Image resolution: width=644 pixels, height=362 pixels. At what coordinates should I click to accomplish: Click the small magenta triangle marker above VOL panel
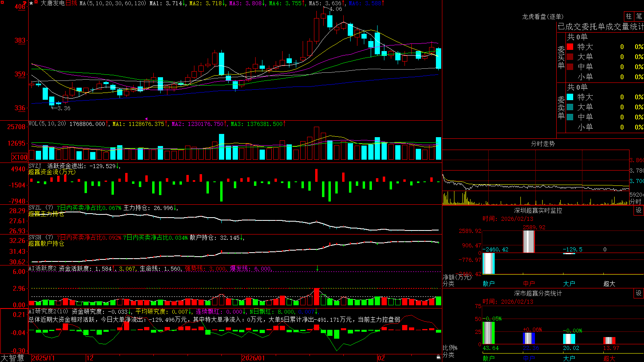(146, 119)
